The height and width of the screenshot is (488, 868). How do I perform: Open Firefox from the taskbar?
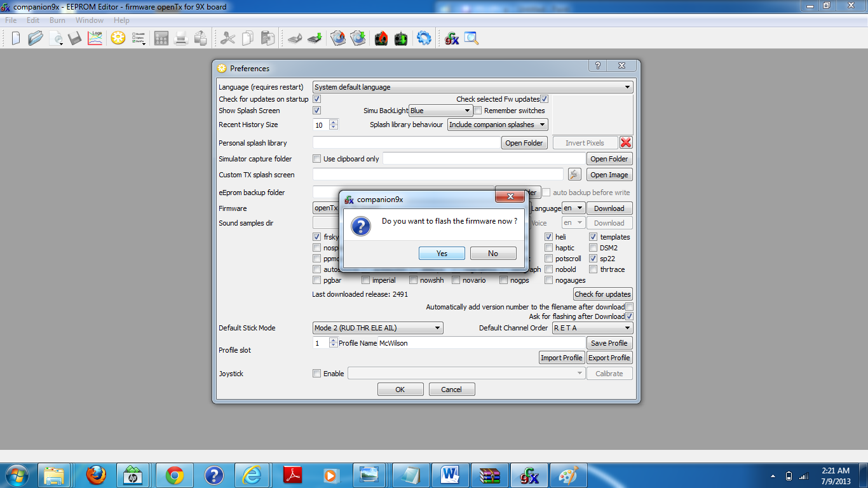pyautogui.click(x=96, y=475)
